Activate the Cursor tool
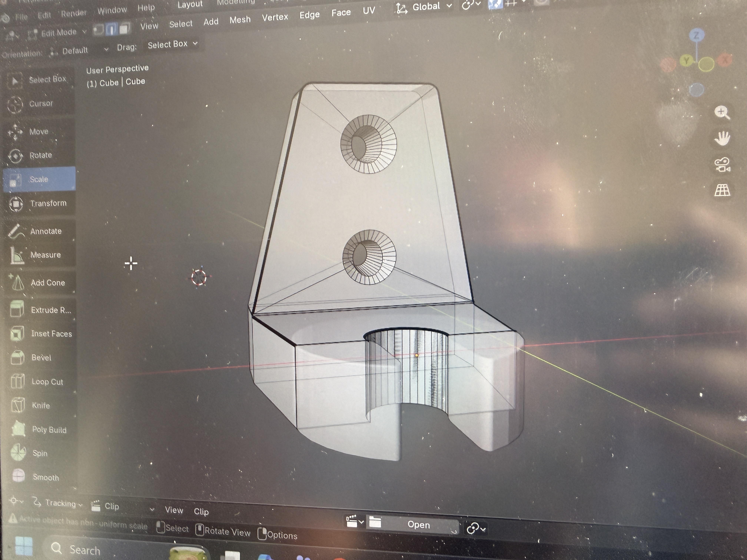This screenshot has height=560, width=747. pos(39,104)
